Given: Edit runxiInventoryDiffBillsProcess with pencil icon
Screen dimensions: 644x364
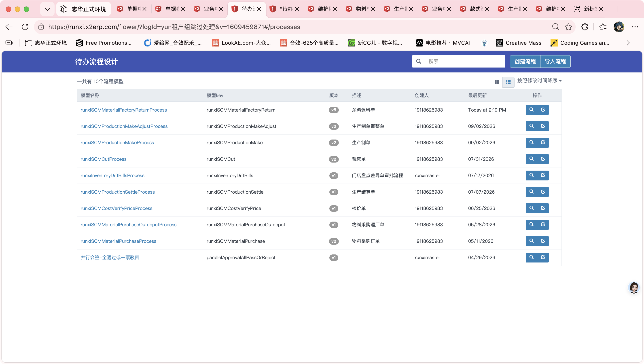Looking at the screenshot, I should (543, 175).
